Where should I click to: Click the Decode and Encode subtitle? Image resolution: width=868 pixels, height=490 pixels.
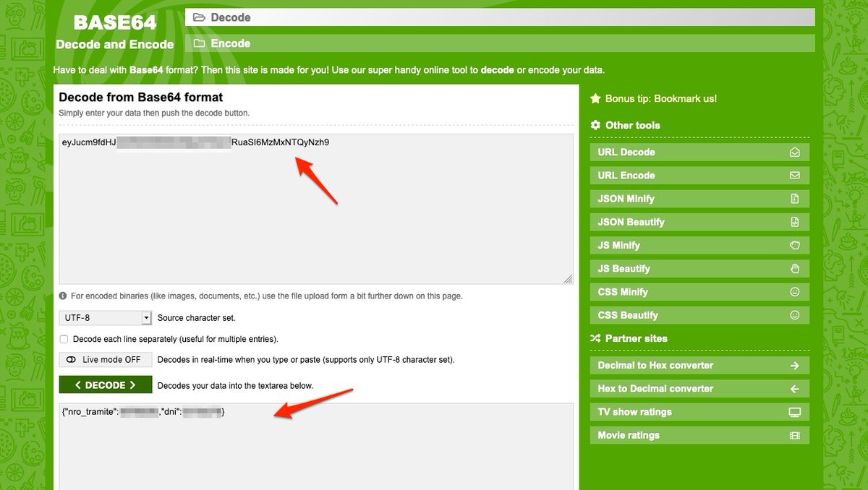coord(115,45)
